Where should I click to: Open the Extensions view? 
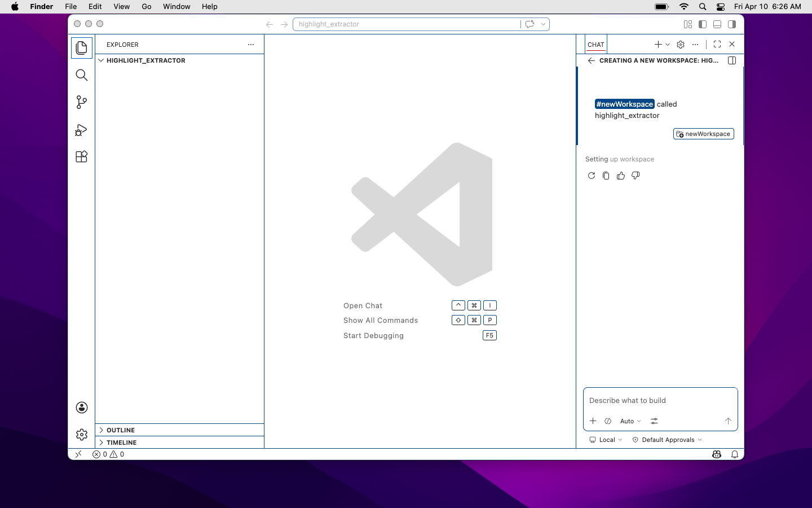pos(81,156)
